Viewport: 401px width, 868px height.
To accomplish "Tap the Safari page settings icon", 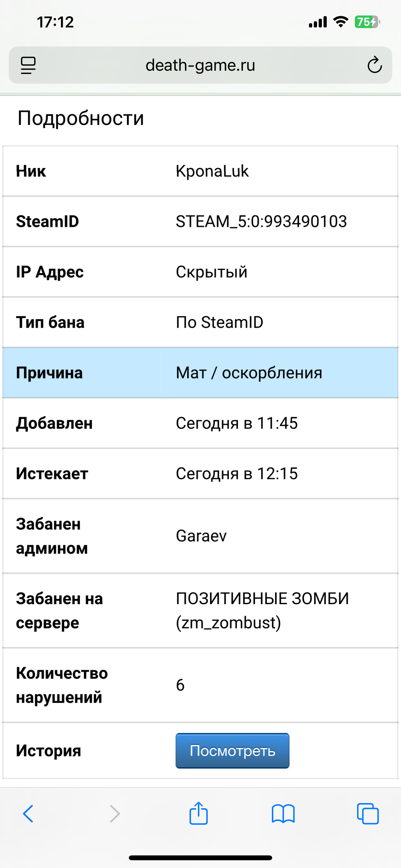I will tap(28, 65).
